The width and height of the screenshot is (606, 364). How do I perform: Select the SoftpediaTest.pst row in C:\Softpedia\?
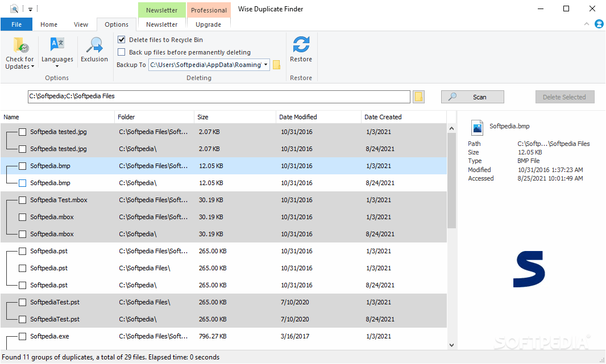[223, 319]
